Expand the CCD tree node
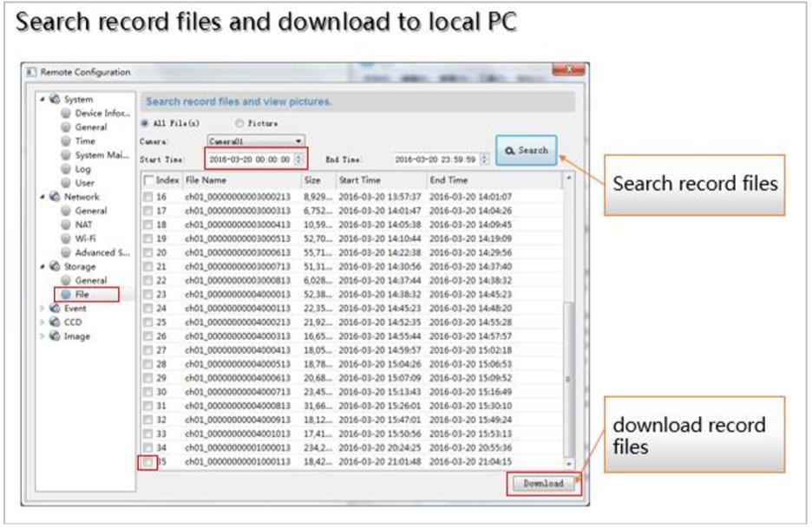 [x=43, y=322]
